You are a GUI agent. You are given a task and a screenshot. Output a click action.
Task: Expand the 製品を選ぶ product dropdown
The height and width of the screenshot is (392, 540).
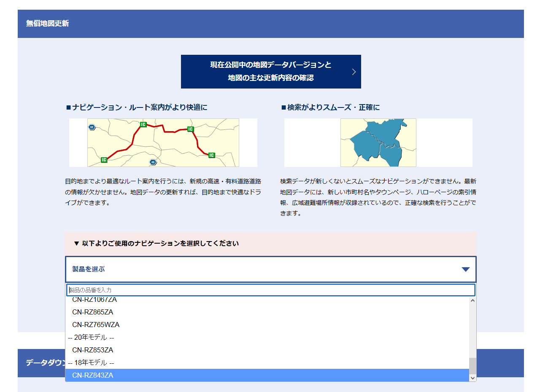pyautogui.click(x=271, y=269)
